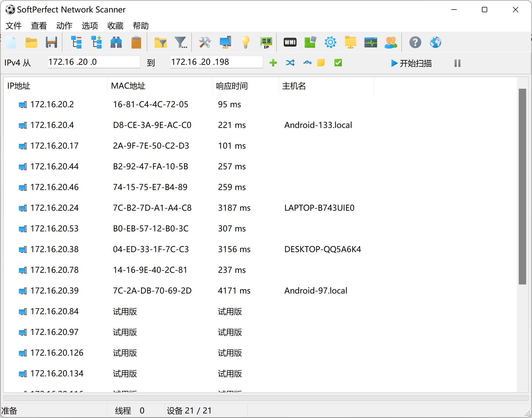
Task: Click the green plus add range icon
Action: click(273, 63)
